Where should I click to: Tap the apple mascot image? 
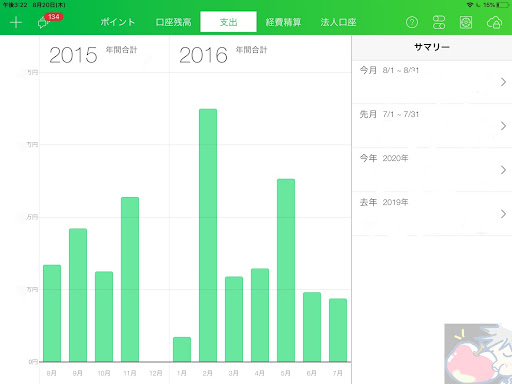(x=478, y=354)
